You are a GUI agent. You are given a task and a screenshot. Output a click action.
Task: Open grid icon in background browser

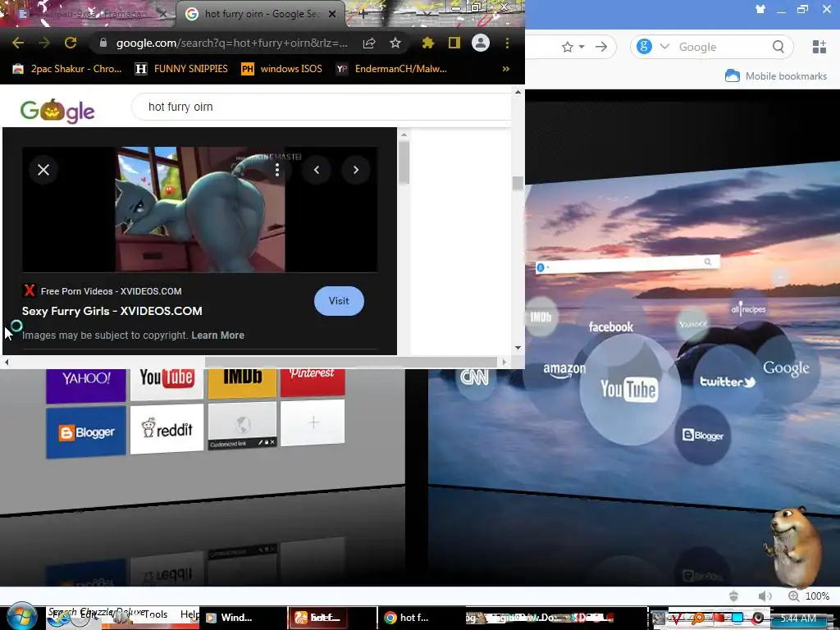819,47
